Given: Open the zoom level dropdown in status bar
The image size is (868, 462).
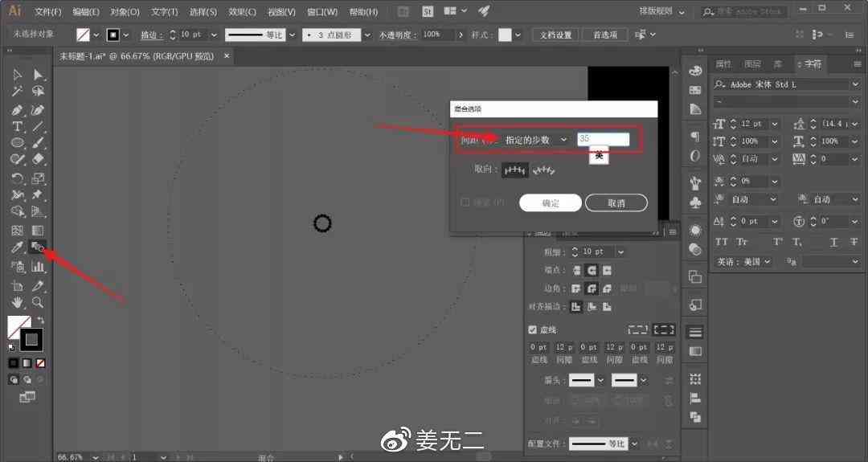Looking at the screenshot, I should [x=95, y=457].
